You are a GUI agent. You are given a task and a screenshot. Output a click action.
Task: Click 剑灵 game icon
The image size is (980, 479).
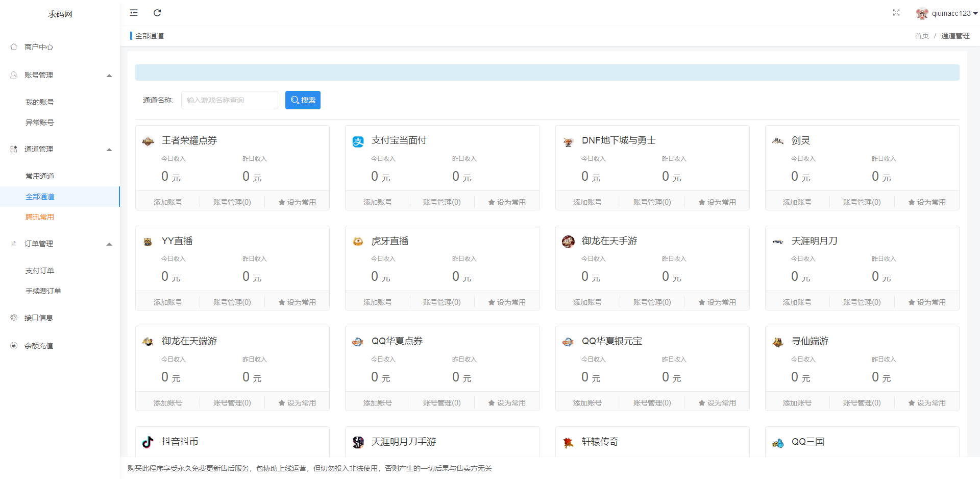click(x=778, y=141)
